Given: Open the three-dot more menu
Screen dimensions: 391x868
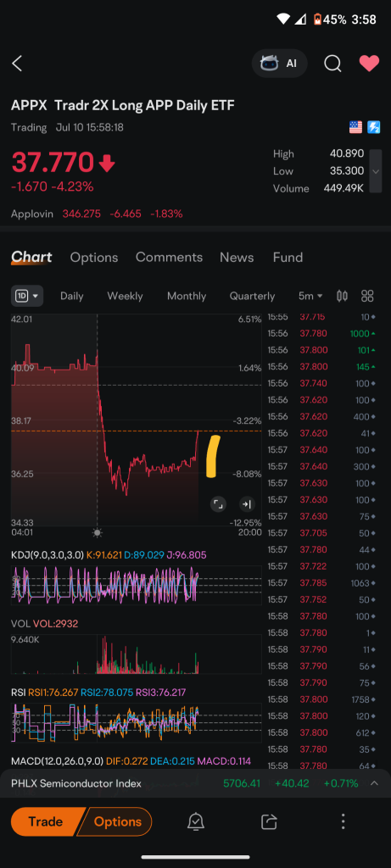Looking at the screenshot, I should [x=344, y=821].
